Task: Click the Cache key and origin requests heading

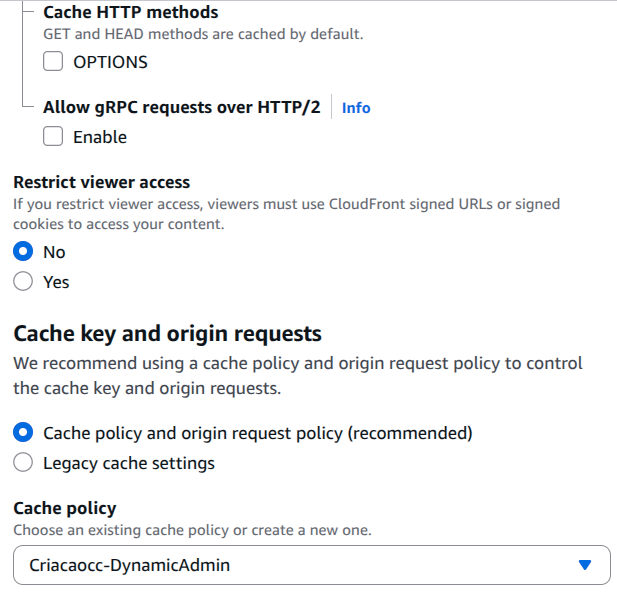Action: 167,333
